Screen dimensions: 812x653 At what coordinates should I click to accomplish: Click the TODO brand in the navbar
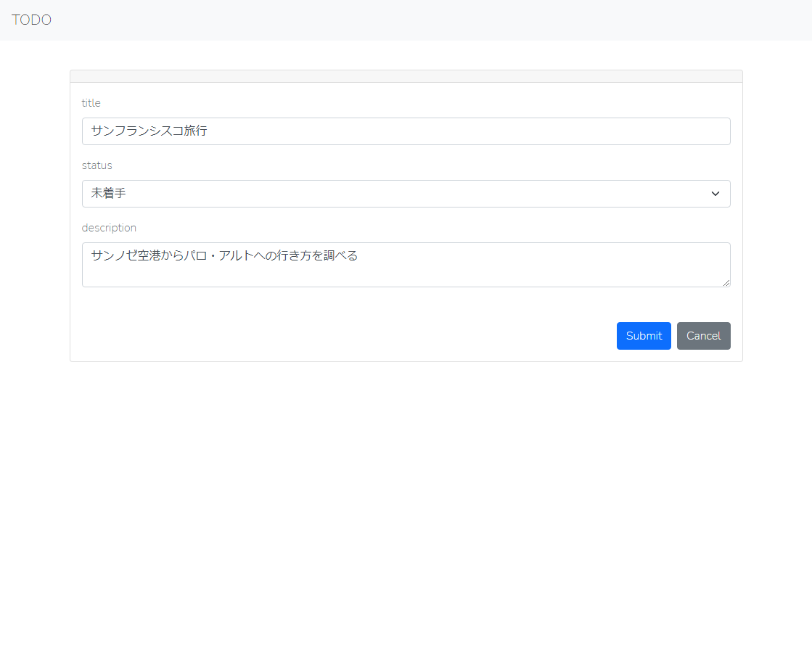pos(32,20)
